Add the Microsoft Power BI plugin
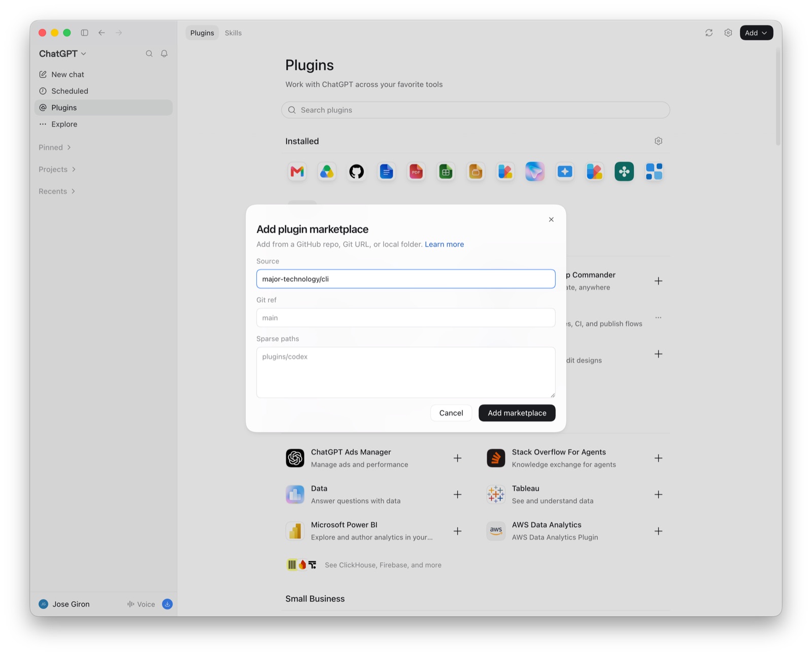Viewport: 812px width, 656px height. (x=457, y=531)
